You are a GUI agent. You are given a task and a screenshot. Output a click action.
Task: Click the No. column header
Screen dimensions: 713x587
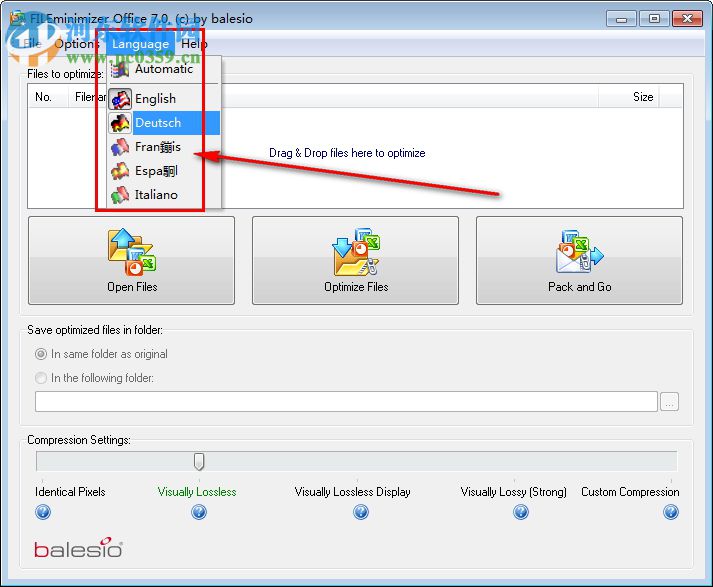pos(48,97)
